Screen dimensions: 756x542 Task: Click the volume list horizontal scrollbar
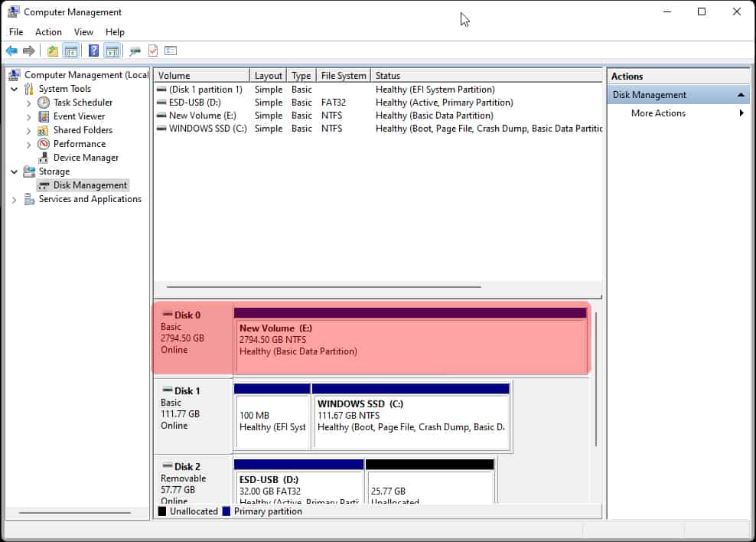point(324,286)
